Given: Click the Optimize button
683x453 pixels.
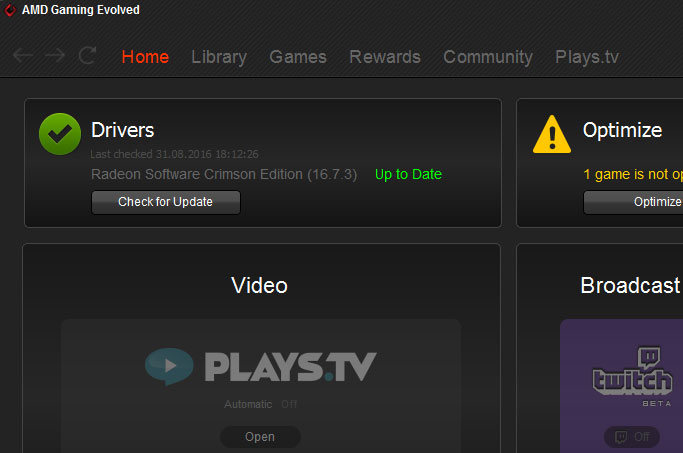Looking at the screenshot, I should click(633, 202).
